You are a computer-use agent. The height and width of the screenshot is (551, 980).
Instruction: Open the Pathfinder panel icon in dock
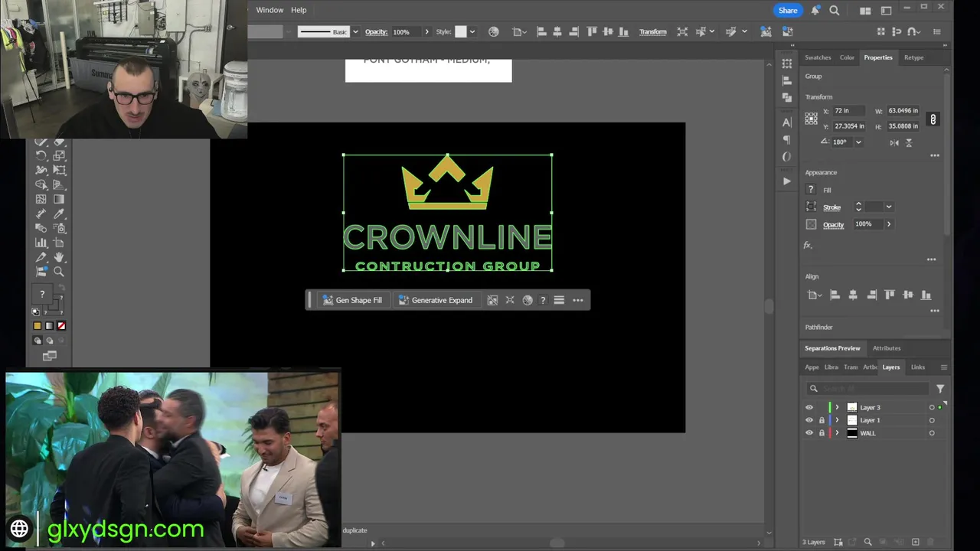786,97
